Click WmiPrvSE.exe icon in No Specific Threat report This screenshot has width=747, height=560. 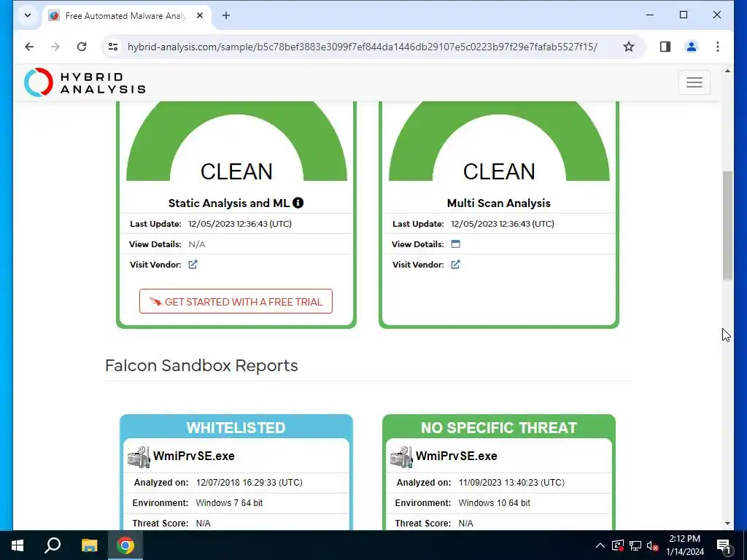(401, 457)
